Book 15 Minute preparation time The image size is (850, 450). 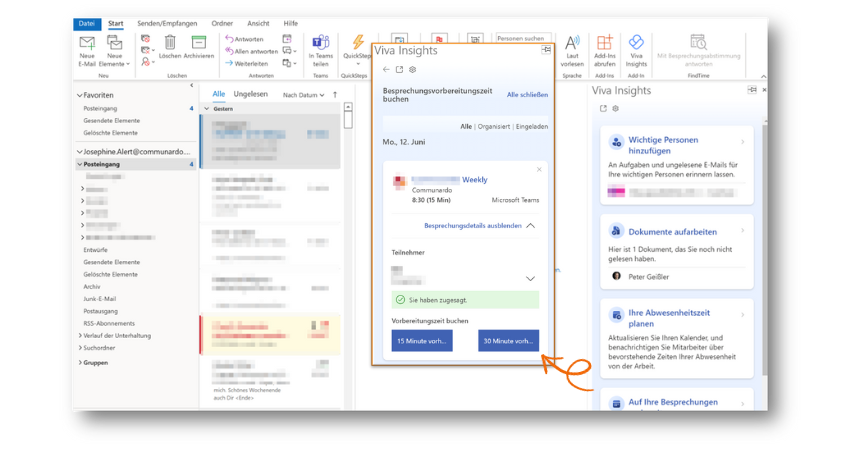pos(422,341)
